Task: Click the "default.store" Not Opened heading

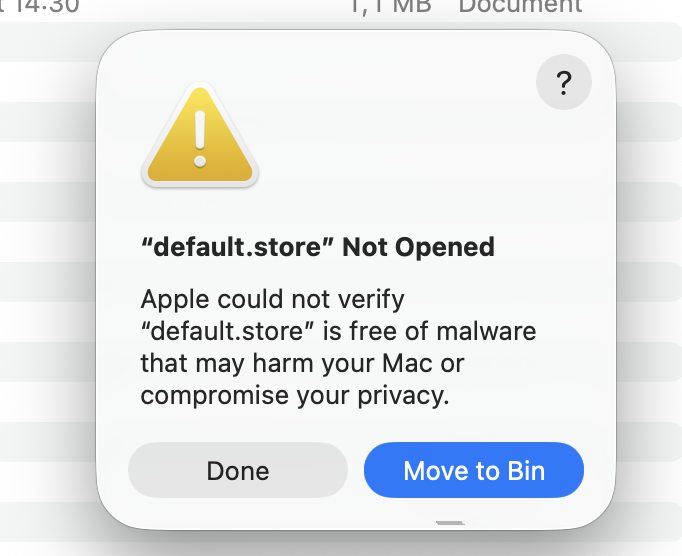Action: (x=317, y=246)
